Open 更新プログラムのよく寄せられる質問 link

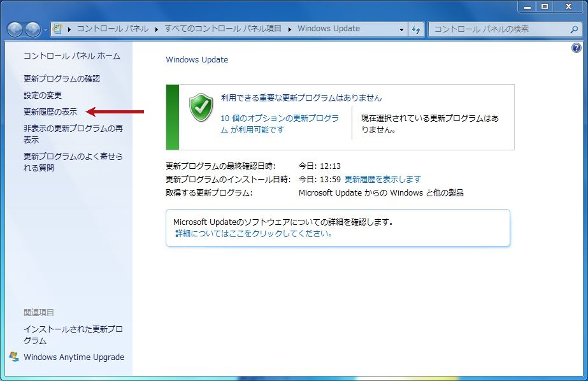tap(73, 162)
